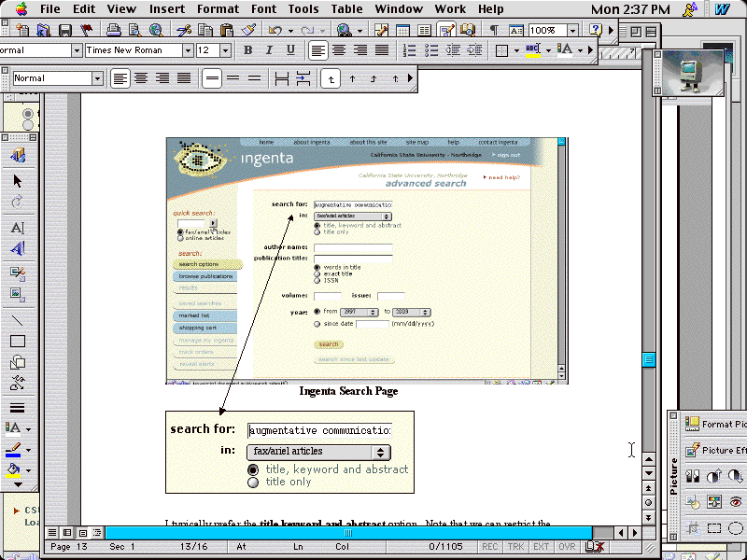
Task: Click the Insert Table icon
Action: coord(402,31)
